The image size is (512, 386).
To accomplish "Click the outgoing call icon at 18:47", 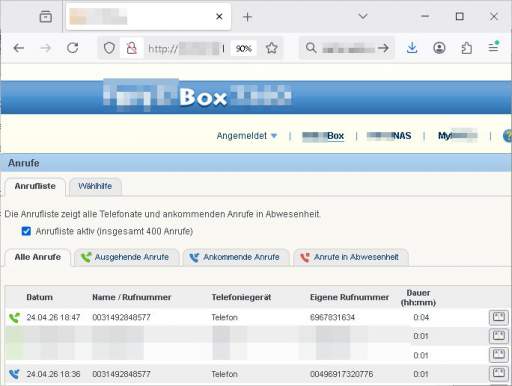I will 14,318.
